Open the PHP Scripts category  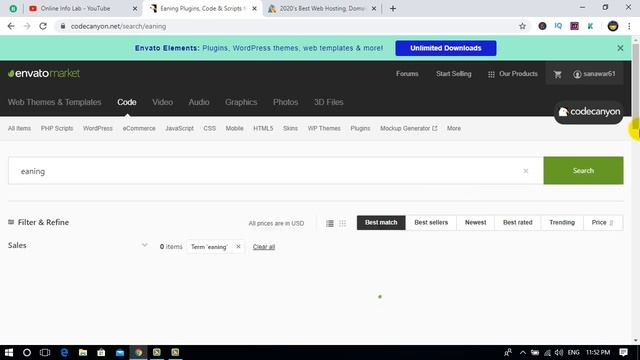(57, 128)
